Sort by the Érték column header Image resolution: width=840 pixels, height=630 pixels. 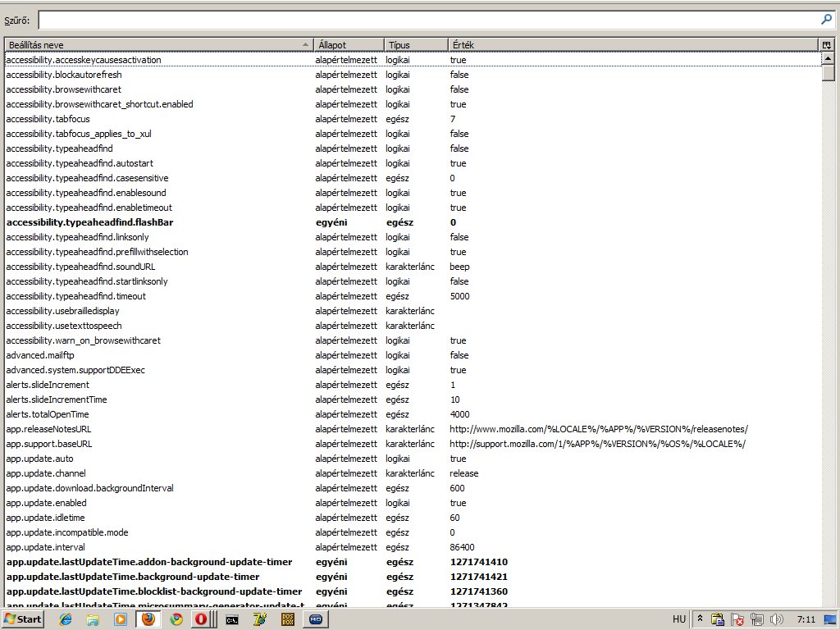[633, 45]
